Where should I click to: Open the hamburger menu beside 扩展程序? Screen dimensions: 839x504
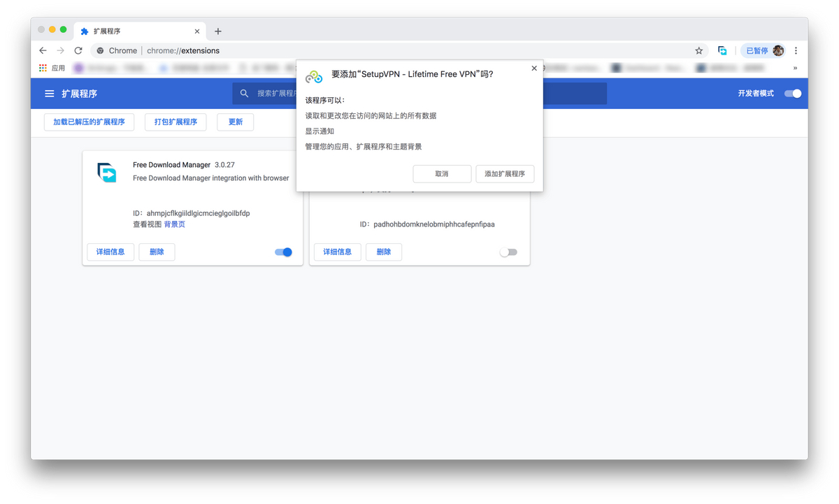(x=50, y=94)
